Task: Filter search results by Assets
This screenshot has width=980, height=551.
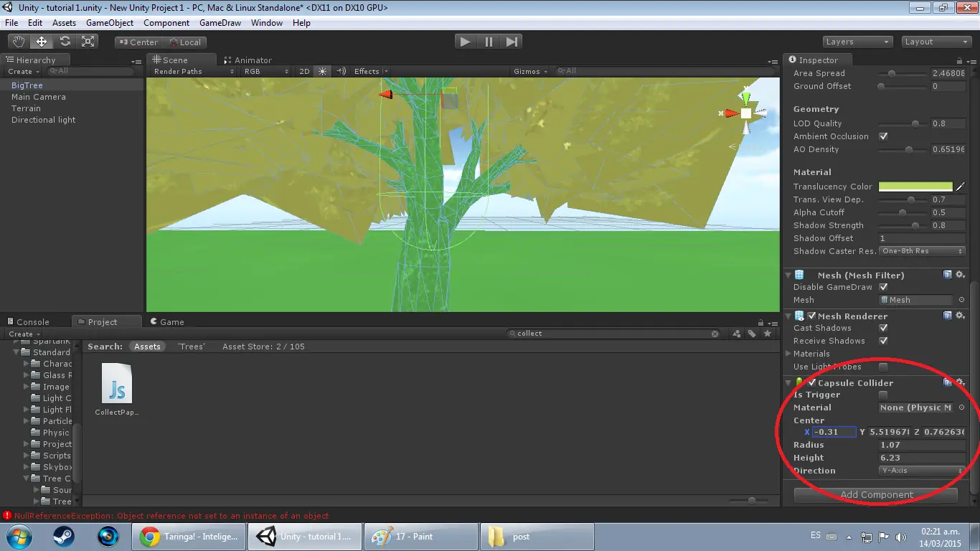Action: (x=147, y=347)
